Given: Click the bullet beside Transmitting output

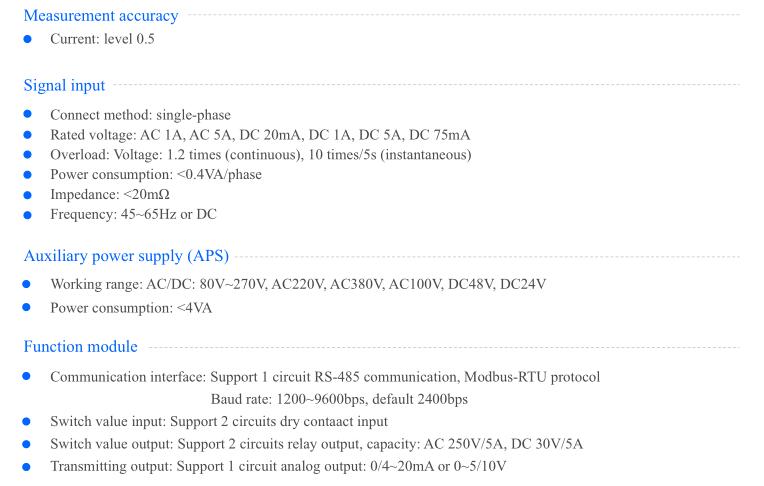Looking at the screenshot, I should click(x=27, y=467).
